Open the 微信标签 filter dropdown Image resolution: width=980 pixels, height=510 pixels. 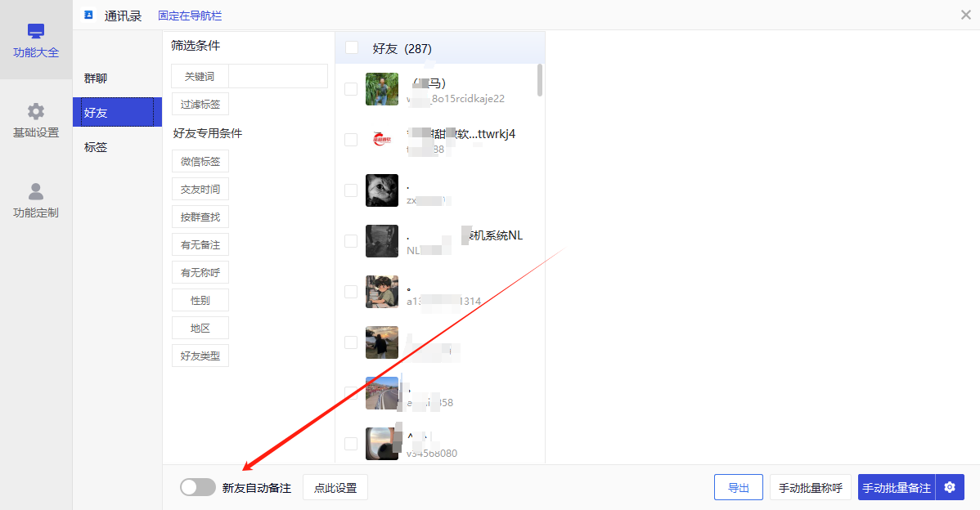pyautogui.click(x=200, y=161)
